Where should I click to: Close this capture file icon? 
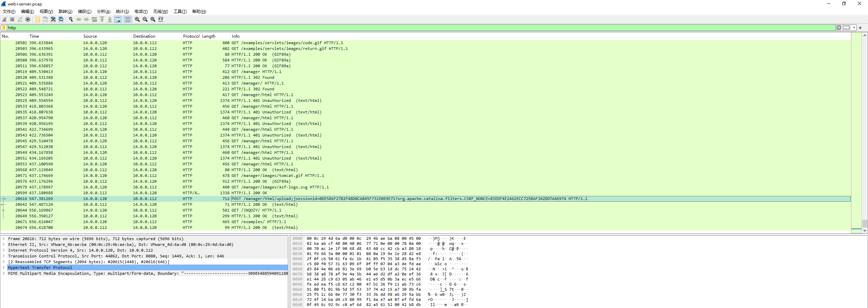(53, 19)
